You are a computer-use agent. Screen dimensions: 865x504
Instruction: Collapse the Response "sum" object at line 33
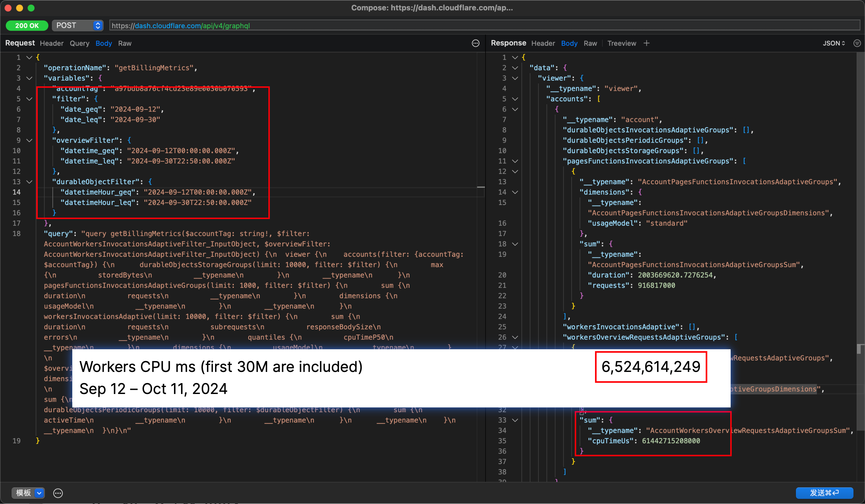pos(515,420)
